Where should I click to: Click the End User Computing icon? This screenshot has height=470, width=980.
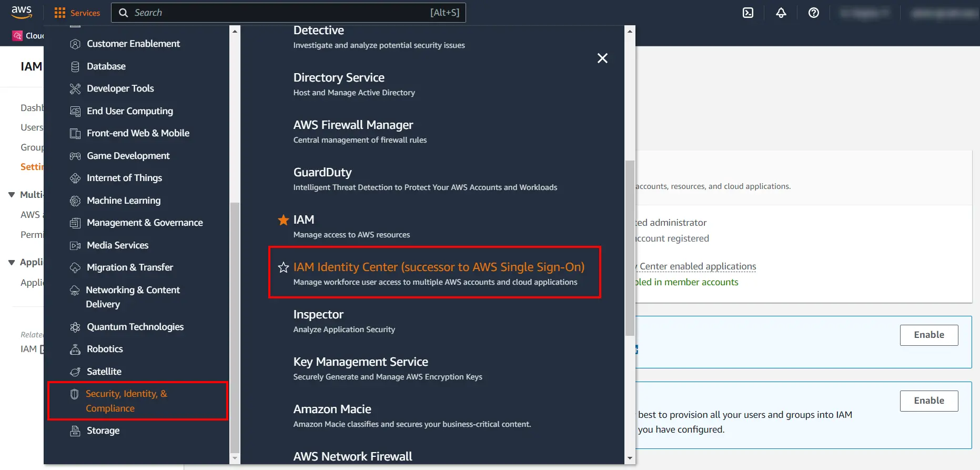pyautogui.click(x=75, y=111)
